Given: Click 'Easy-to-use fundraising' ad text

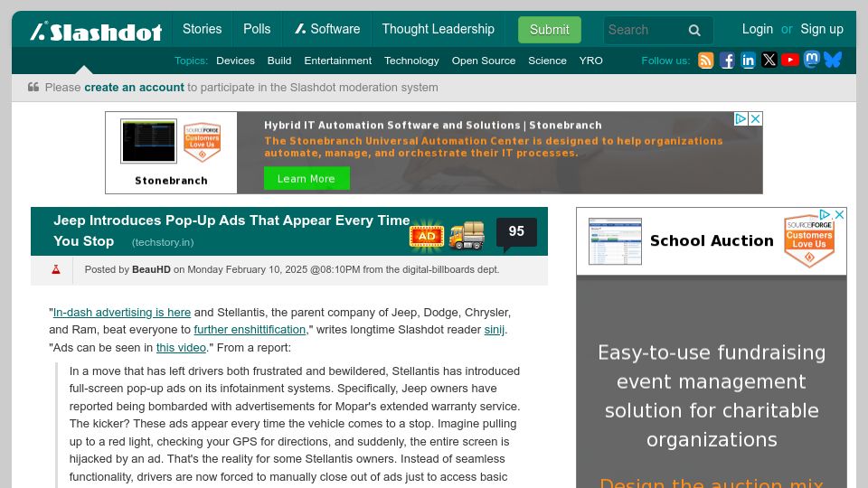Looking at the screenshot, I should tap(712, 352).
